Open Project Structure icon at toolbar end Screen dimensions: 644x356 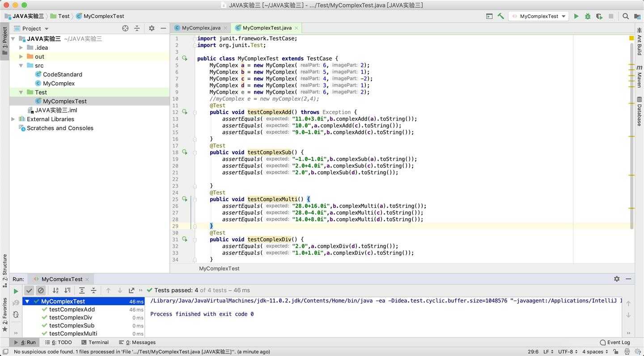pyautogui.click(x=637, y=16)
